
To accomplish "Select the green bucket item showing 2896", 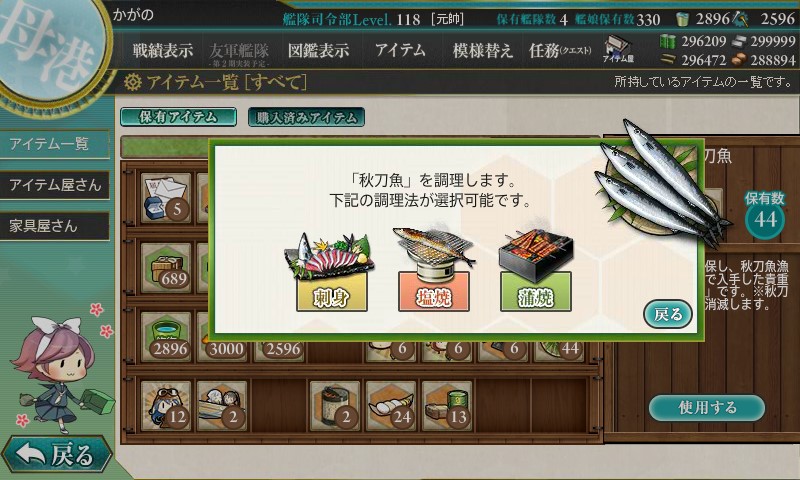I will coord(166,337).
